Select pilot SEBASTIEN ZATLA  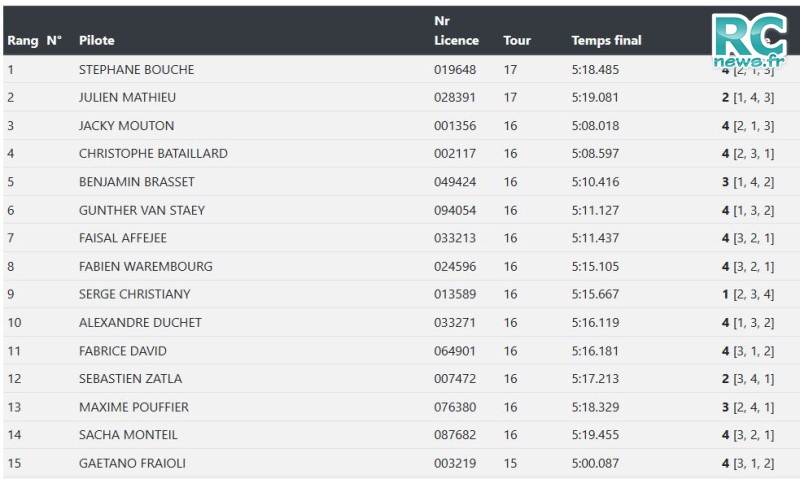[x=130, y=379]
